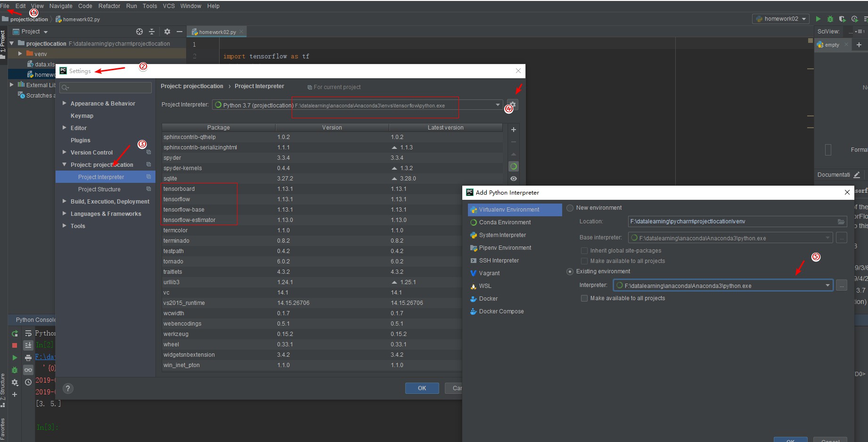
Task: Expand Appearance & Behavior settings category
Action: [x=65, y=103]
